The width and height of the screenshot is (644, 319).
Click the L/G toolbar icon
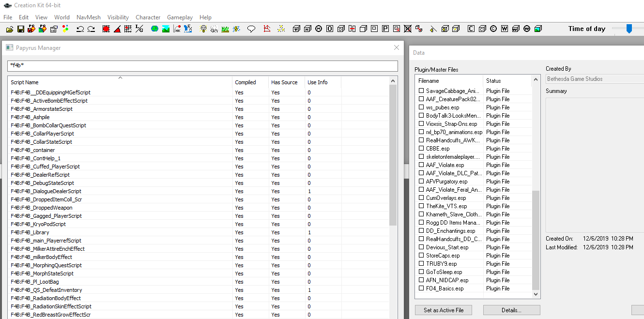pos(139,29)
